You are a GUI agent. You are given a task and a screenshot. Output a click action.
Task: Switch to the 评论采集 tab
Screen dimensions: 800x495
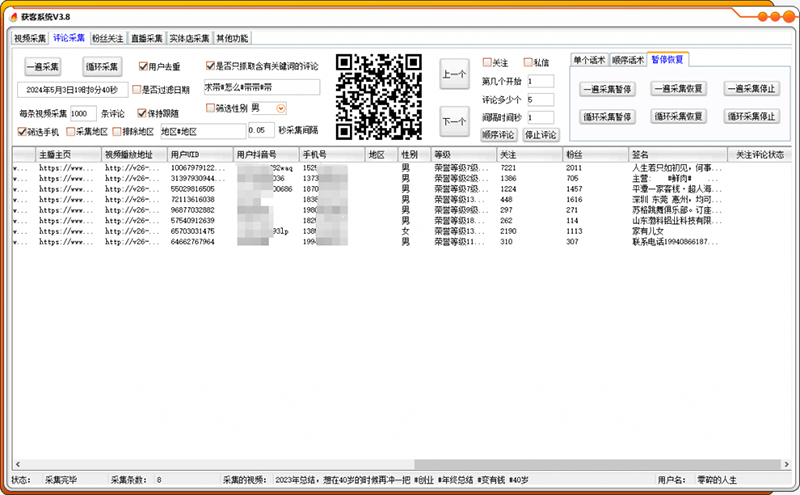tap(69, 38)
